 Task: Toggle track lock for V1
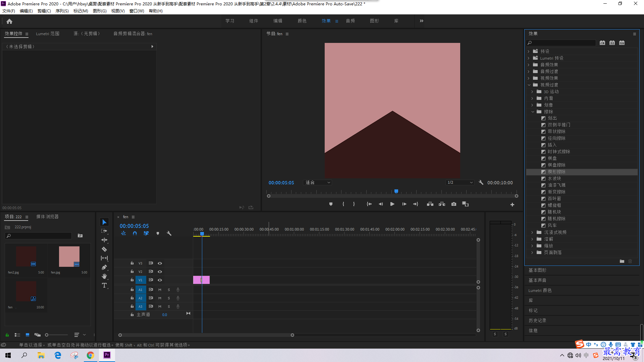[132, 280]
